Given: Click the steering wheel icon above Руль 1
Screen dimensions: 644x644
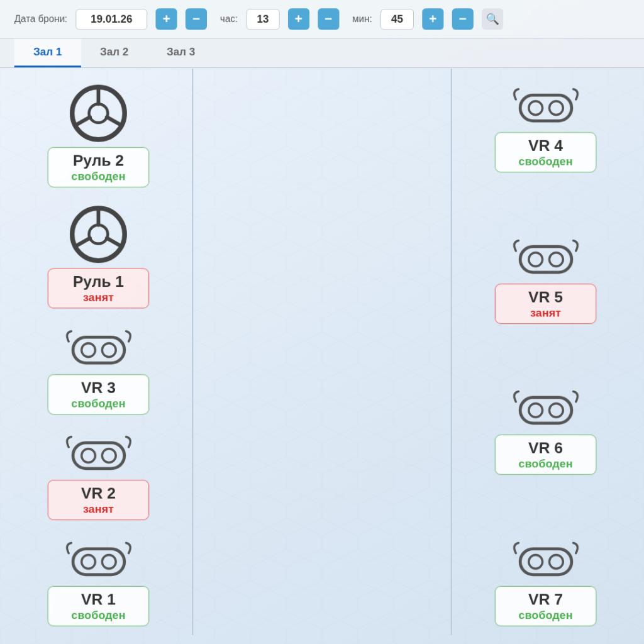Looking at the screenshot, I should (98, 234).
